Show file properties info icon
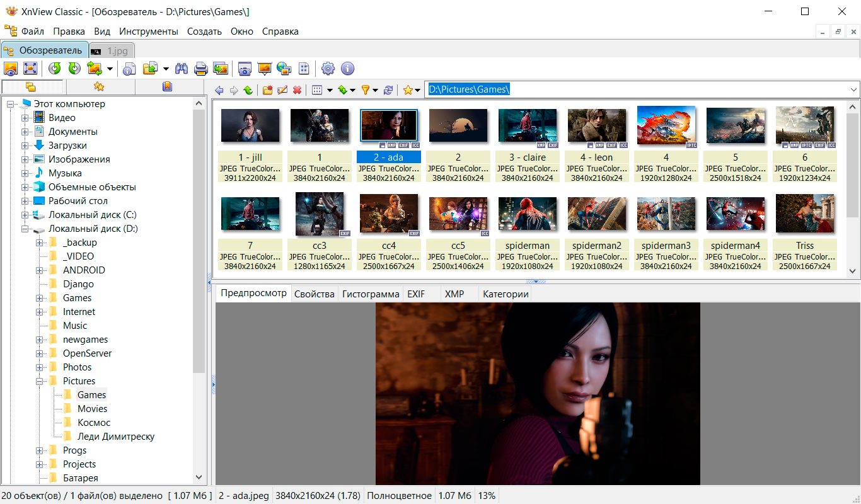Image resolution: width=861 pixels, height=504 pixels. click(130, 69)
